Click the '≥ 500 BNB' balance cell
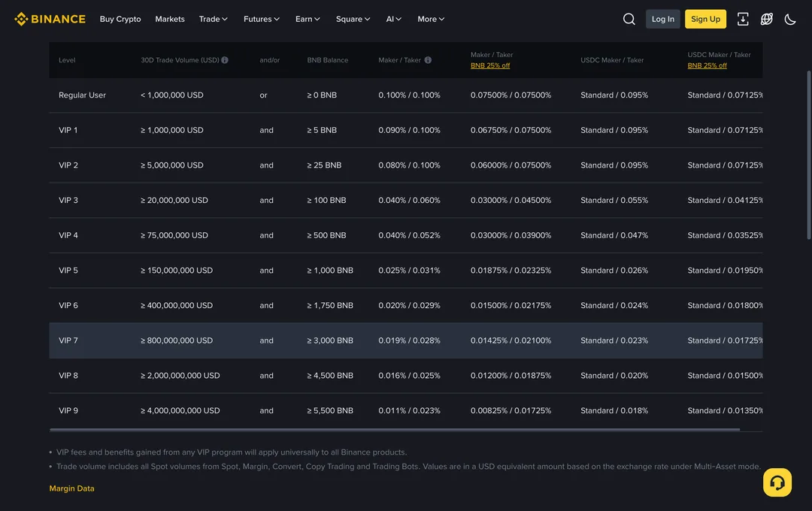The image size is (812, 511). coord(326,235)
